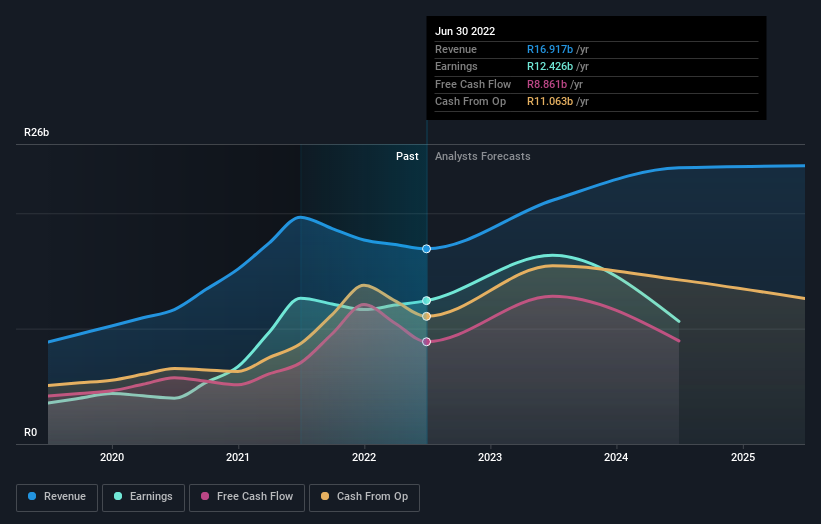Click the Jun 30 2022 tooltip date

(x=465, y=31)
